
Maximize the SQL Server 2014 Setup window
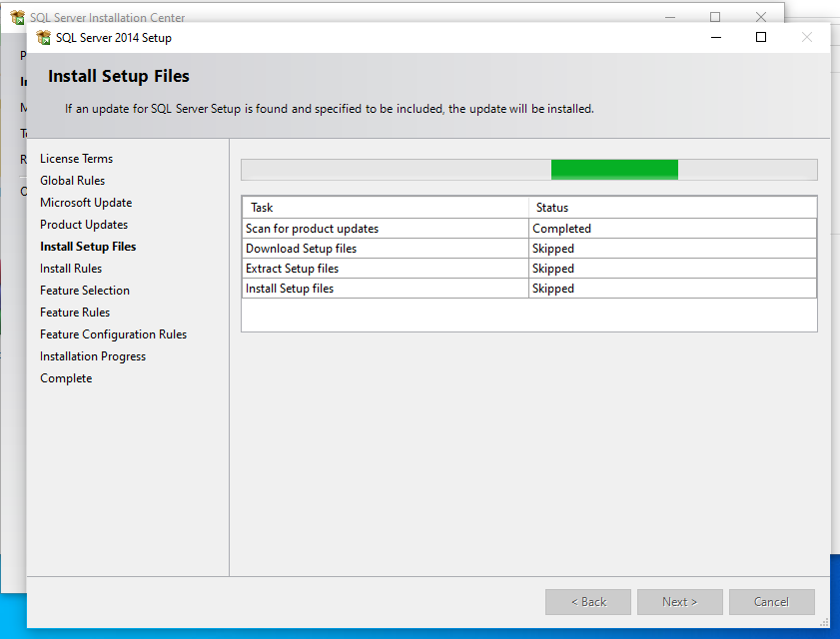point(761,38)
